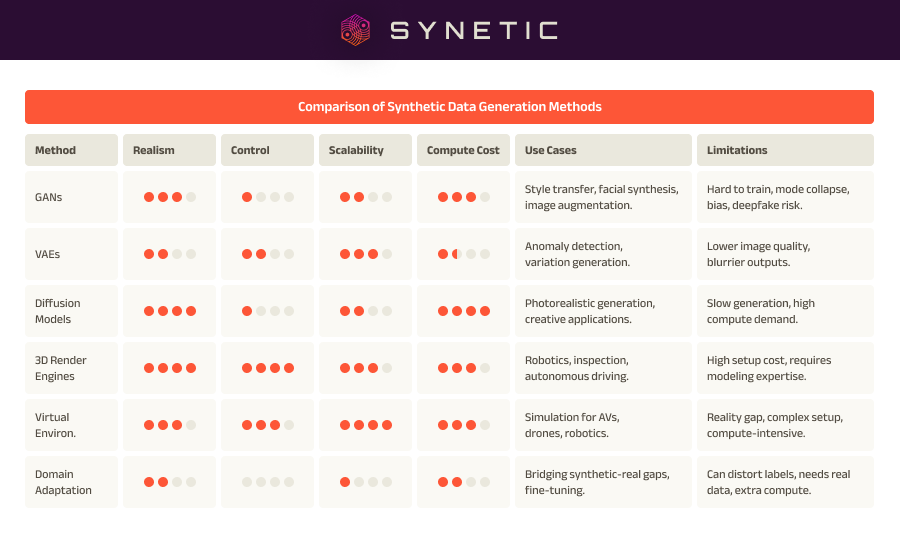The height and width of the screenshot is (533, 900).
Task: Click the VAEs compute cost half-dot rating
Action: [x=464, y=254]
